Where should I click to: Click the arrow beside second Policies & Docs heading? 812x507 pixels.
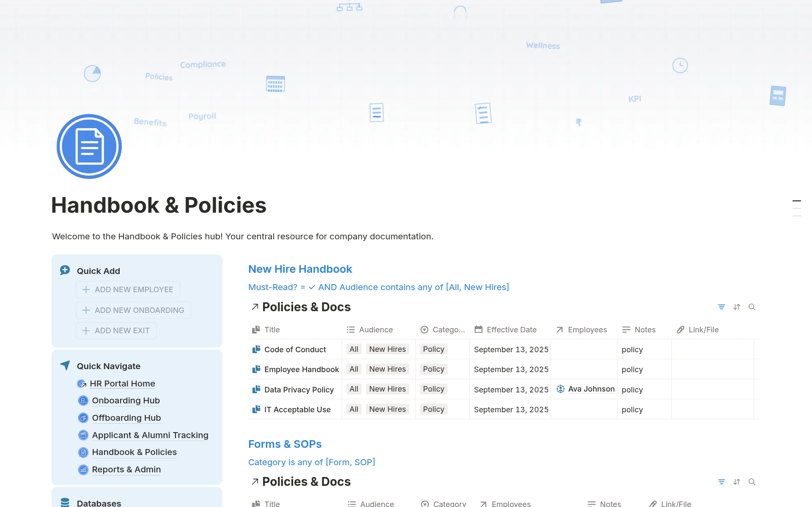pos(255,482)
